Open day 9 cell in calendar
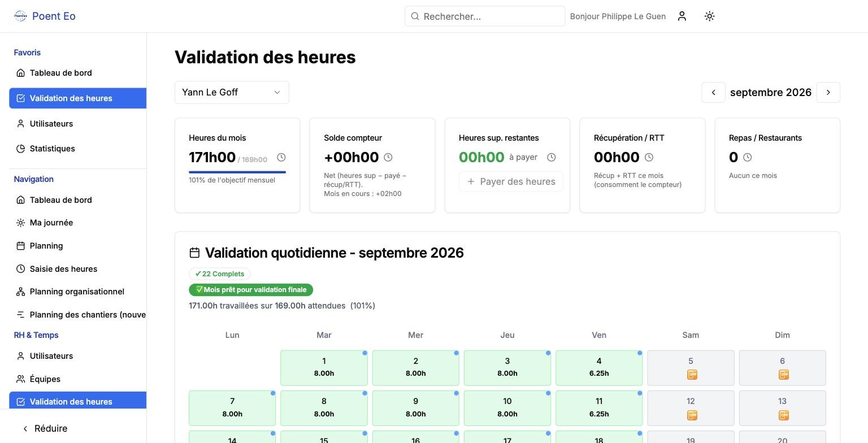This screenshot has width=868, height=443. (x=416, y=408)
